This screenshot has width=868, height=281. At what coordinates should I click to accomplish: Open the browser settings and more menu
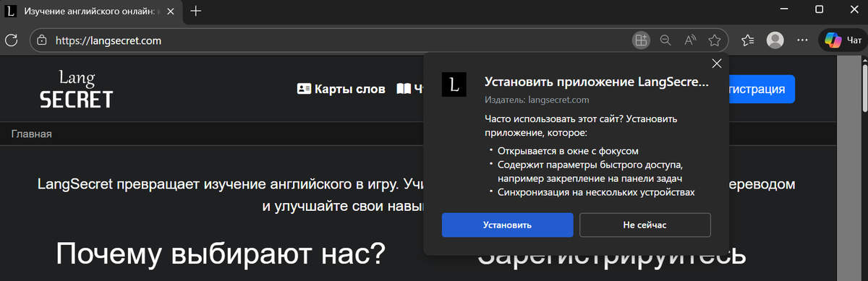click(x=802, y=40)
